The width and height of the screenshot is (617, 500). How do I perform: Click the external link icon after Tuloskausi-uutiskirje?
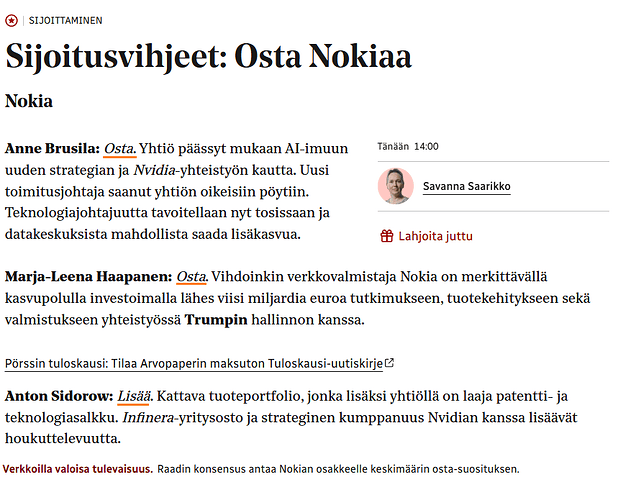[x=390, y=362]
